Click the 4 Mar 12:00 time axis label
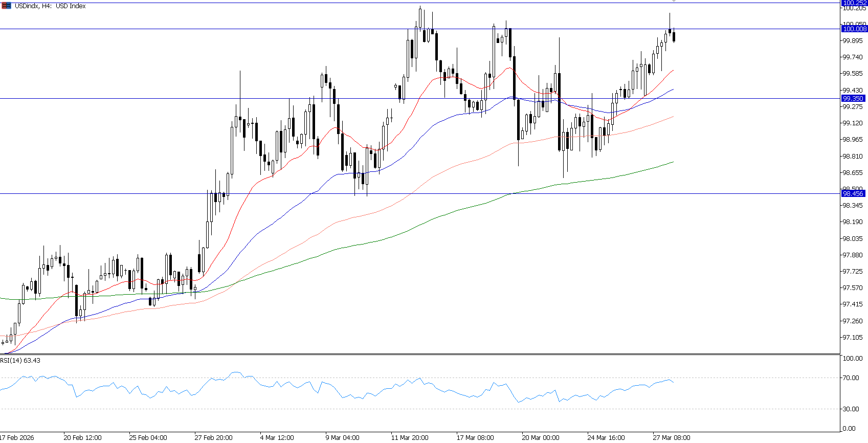This screenshot has width=868, height=443. click(x=277, y=438)
